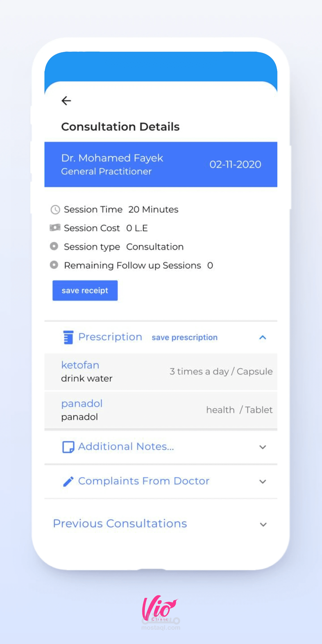Click the Complaints pencil icon
Screen dimensions: 322x644
68,481
